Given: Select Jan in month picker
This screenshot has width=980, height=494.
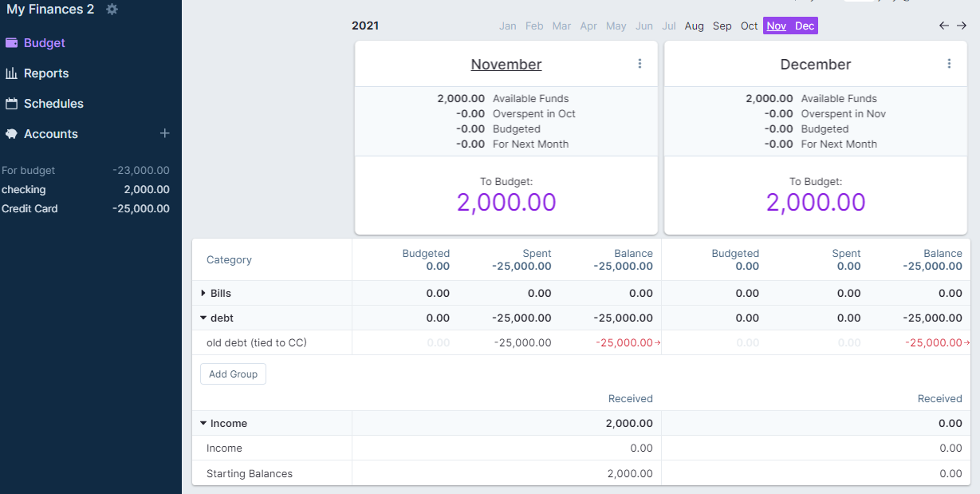Looking at the screenshot, I should pyautogui.click(x=508, y=26).
